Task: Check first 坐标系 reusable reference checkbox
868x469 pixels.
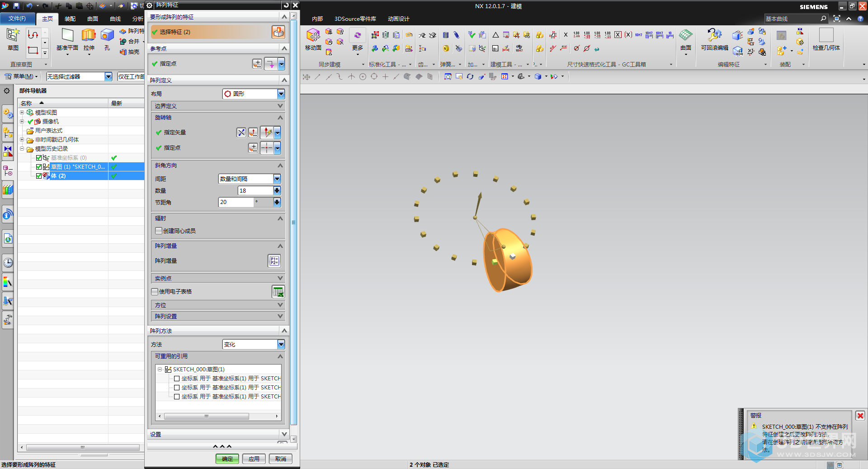Action: 177,379
